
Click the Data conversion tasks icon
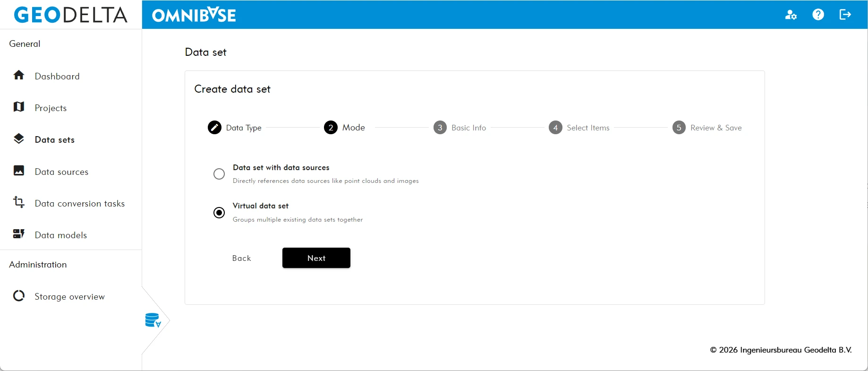click(x=19, y=202)
